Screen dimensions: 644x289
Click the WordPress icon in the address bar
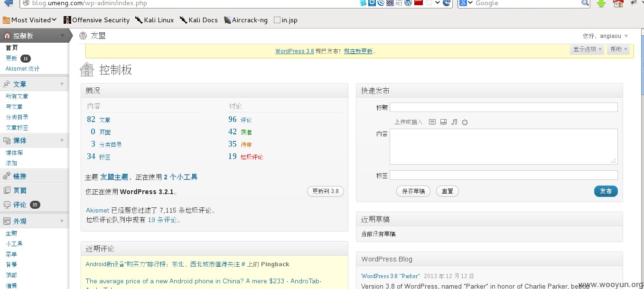tap(408, 3)
